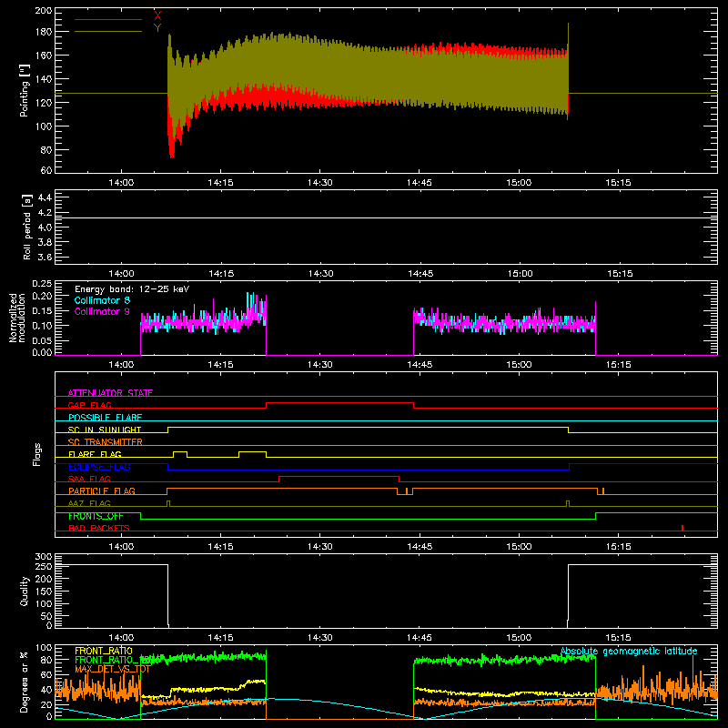The width and height of the screenshot is (728, 728).
Task: Click the yellow 'FRONT_RATIO' legend label
Action: [104, 651]
